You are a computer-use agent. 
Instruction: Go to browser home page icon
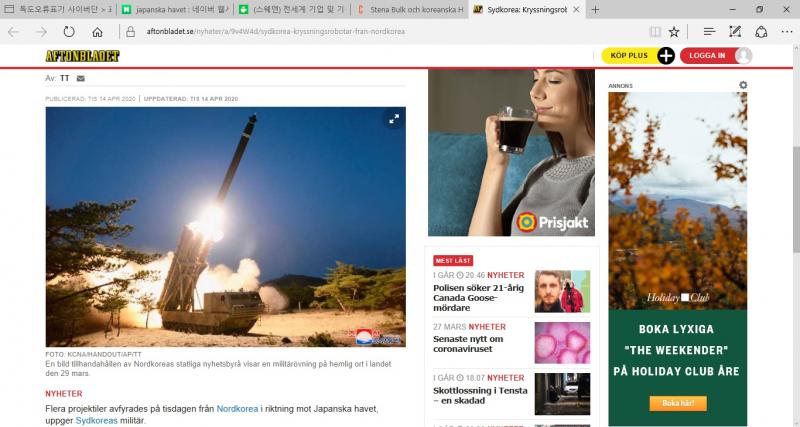96,32
